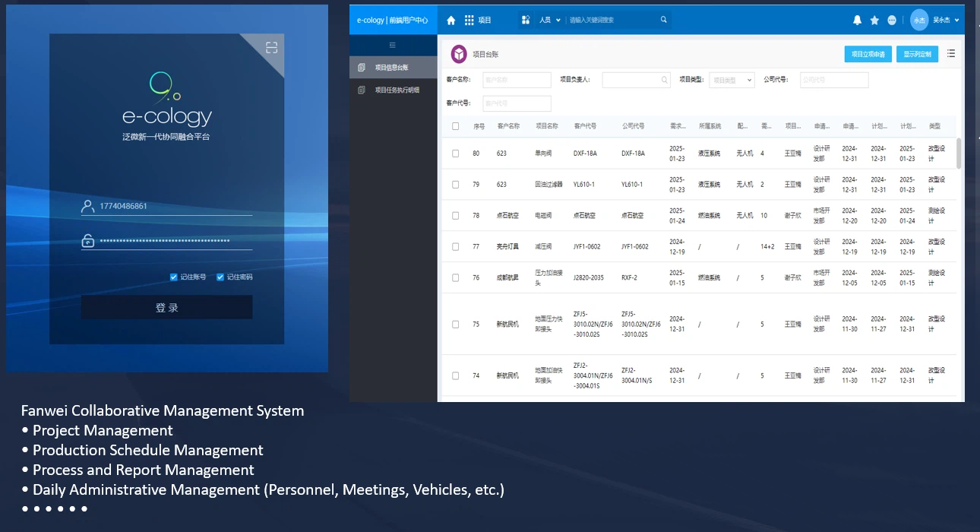Click the QR scan icon on login panel
This screenshot has width=980, height=532.
click(272, 48)
